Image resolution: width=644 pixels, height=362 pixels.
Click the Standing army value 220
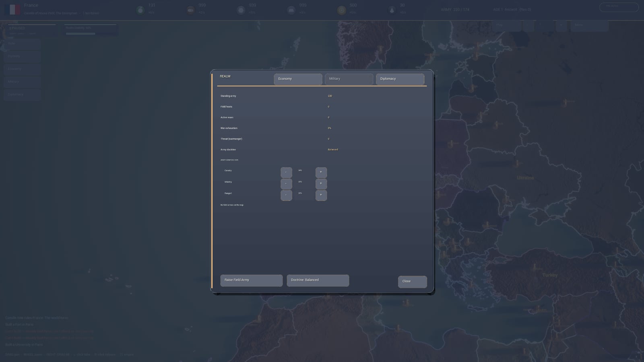[x=330, y=96]
